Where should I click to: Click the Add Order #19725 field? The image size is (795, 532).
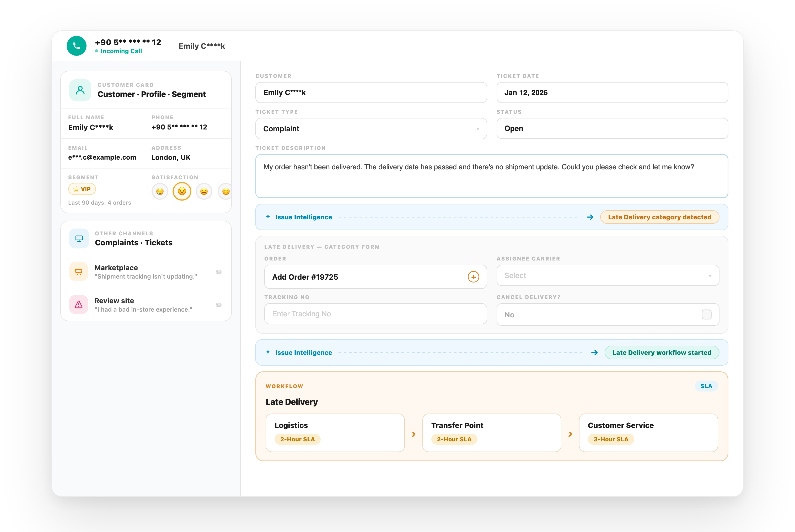[375, 277]
